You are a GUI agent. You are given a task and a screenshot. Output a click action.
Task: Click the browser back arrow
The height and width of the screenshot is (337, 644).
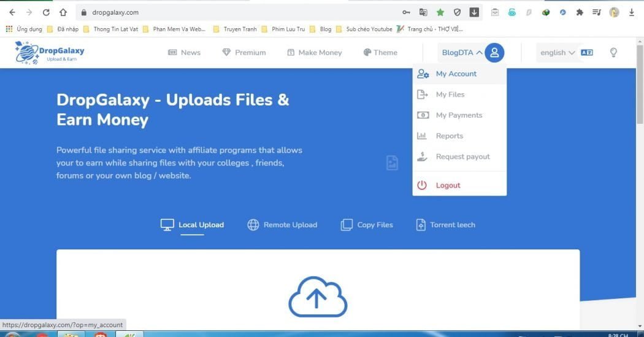12,12
